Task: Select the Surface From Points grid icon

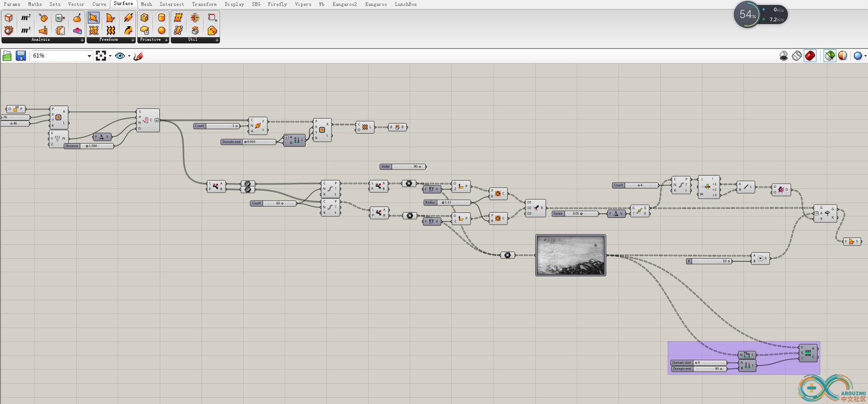Action: point(94,30)
